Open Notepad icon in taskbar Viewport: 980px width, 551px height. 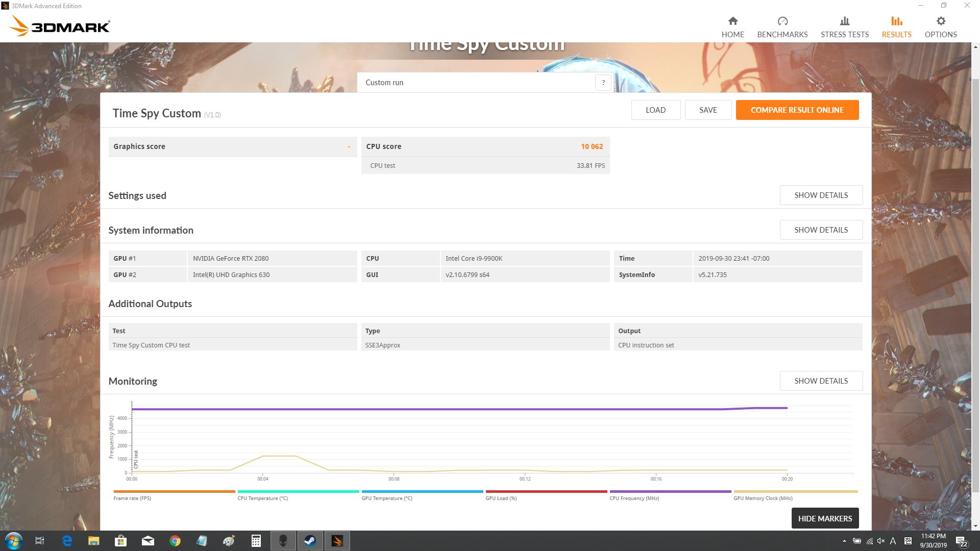[x=202, y=541]
